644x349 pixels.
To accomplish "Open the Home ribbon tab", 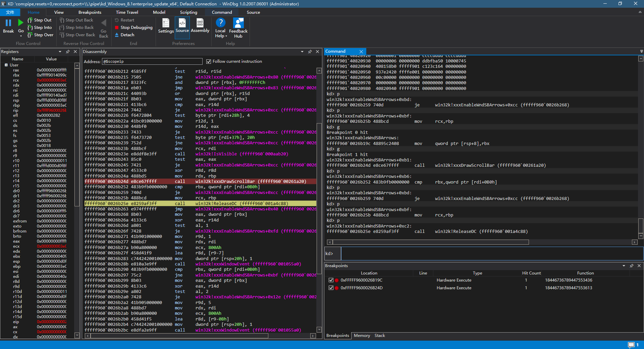I will [x=34, y=12].
